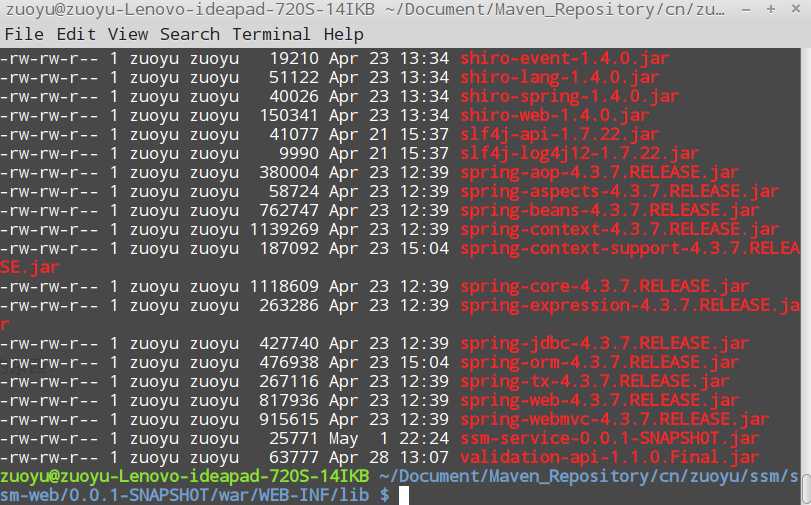
Task: Select spring-web-4.3.7.RELEASE.jar filename
Action: (x=599, y=400)
